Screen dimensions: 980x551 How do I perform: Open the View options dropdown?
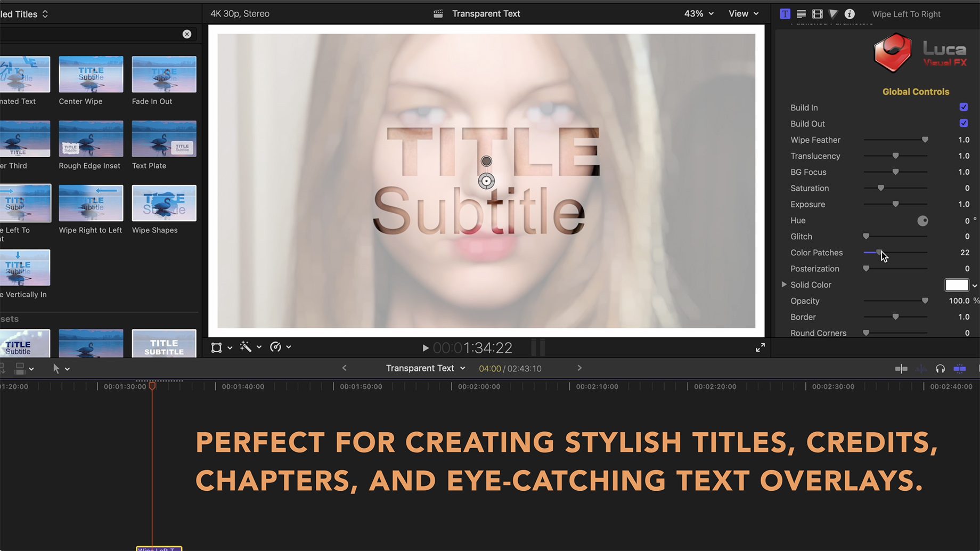743,14
